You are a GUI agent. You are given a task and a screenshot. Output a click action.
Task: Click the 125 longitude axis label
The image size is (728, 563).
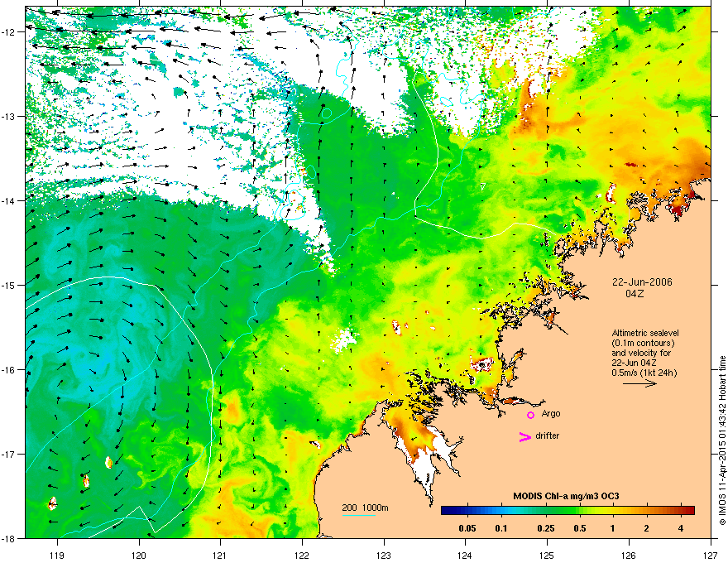pyautogui.click(x=547, y=555)
